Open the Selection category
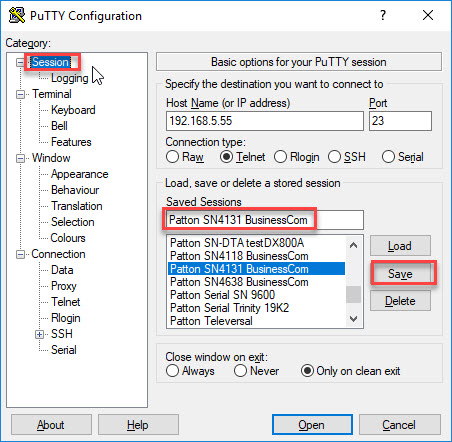Image resolution: width=452 pixels, height=442 pixels. [x=72, y=222]
